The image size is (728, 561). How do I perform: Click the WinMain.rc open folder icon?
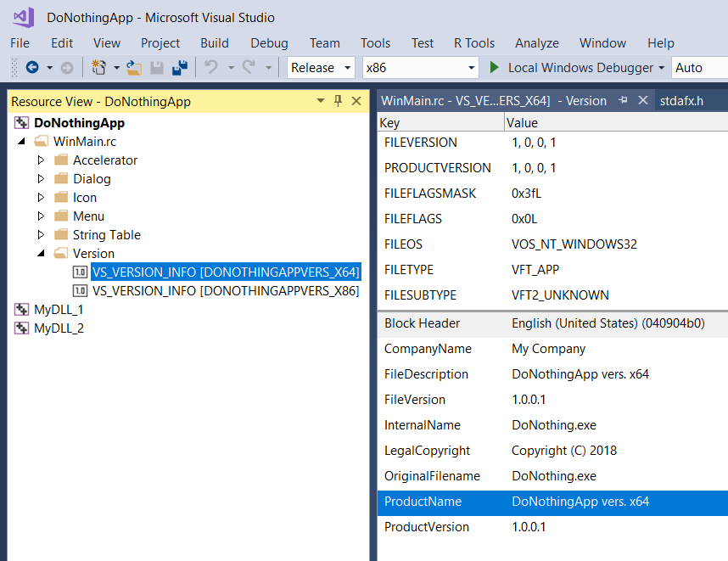[42, 141]
